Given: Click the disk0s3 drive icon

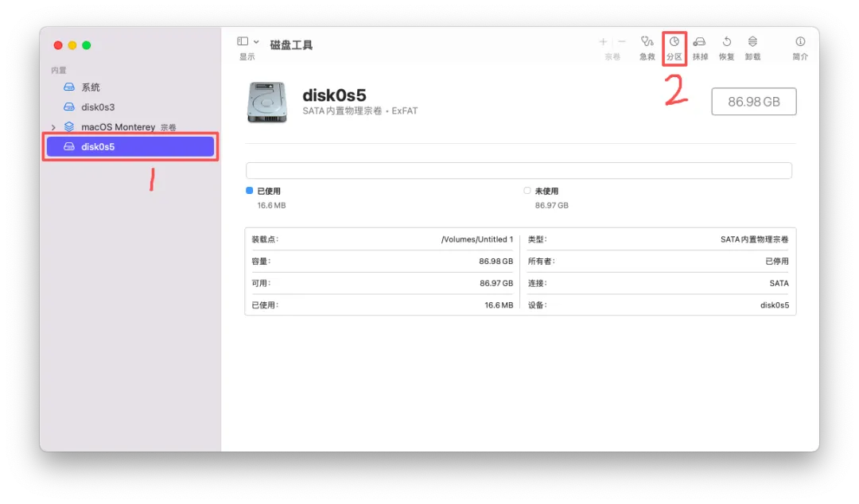Looking at the screenshot, I should point(69,107).
